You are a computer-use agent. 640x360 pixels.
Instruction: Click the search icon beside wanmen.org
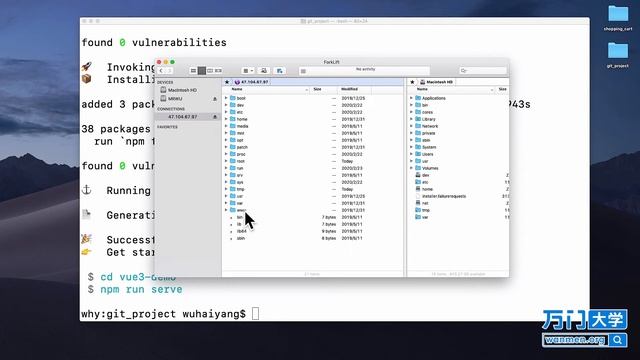(x=618, y=340)
